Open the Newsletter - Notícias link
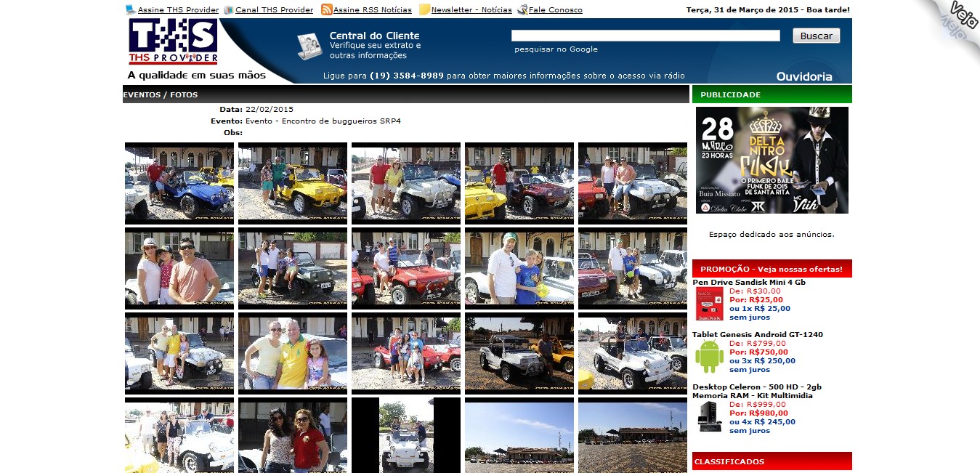Image resolution: width=980 pixels, height=473 pixels. (471, 10)
